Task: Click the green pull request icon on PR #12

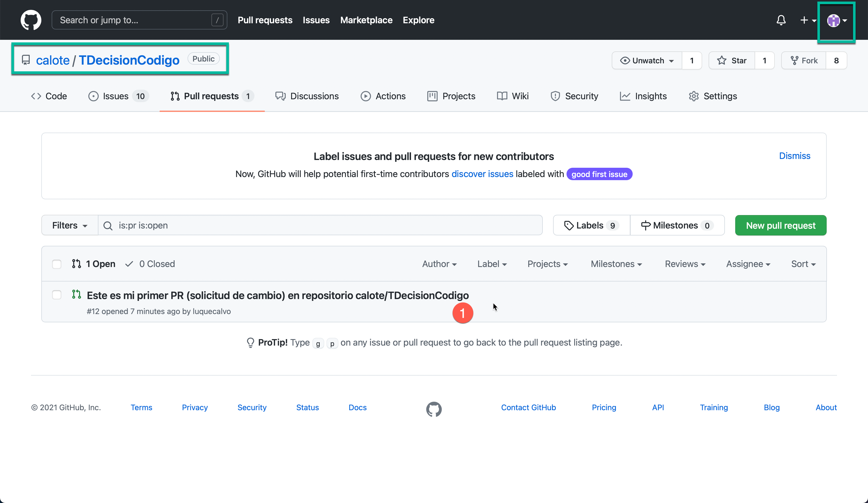Action: [x=76, y=294]
